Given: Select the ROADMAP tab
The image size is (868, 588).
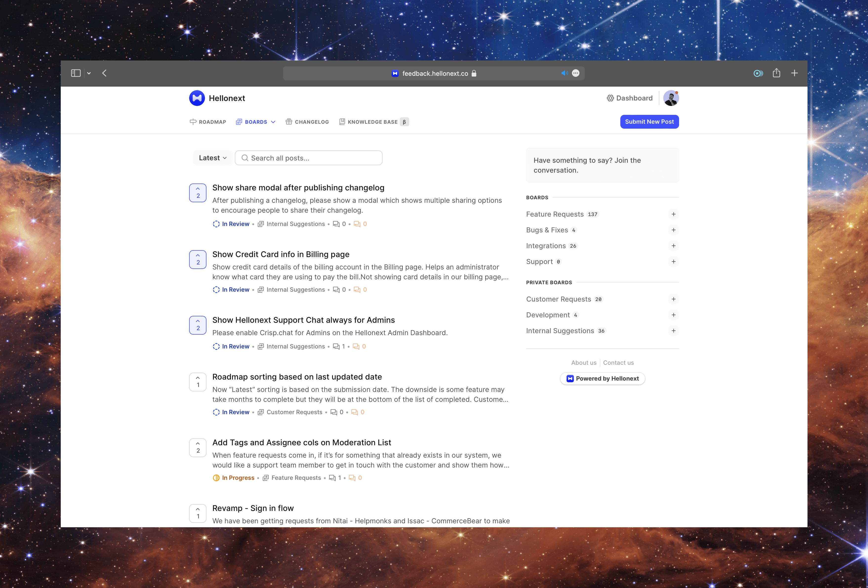Looking at the screenshot, I should coord(207,122).
